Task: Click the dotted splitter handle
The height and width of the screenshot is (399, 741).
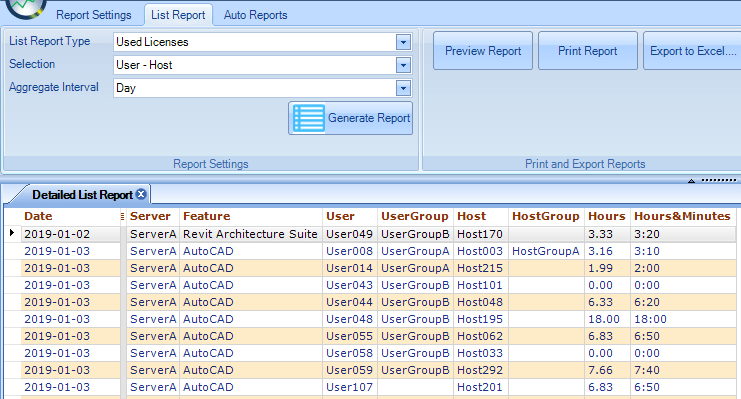Action: click(719, 180)
